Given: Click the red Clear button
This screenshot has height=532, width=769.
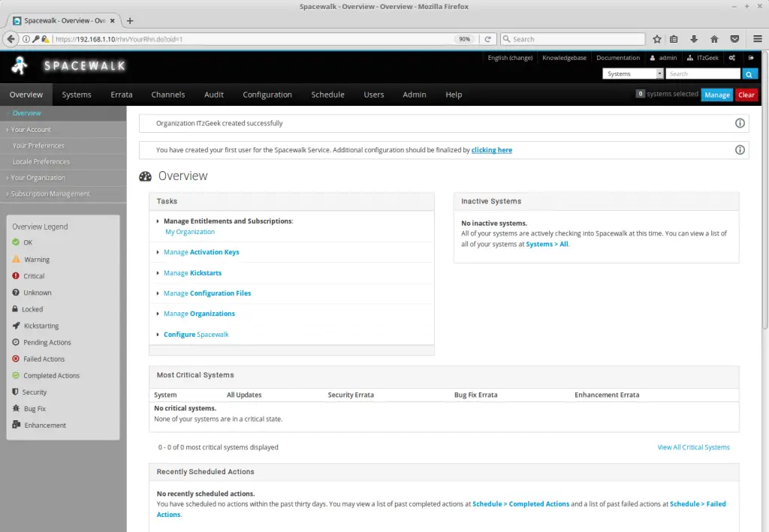Looking at the screenshot, I should [x=746, y=95].
